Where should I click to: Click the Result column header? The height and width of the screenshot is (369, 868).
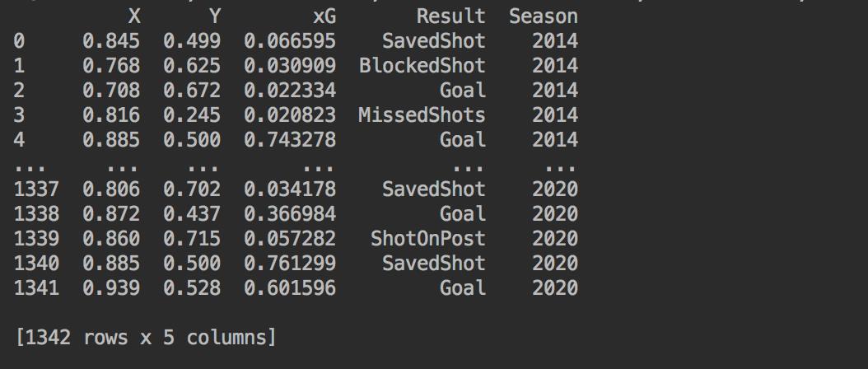[450, 16]
